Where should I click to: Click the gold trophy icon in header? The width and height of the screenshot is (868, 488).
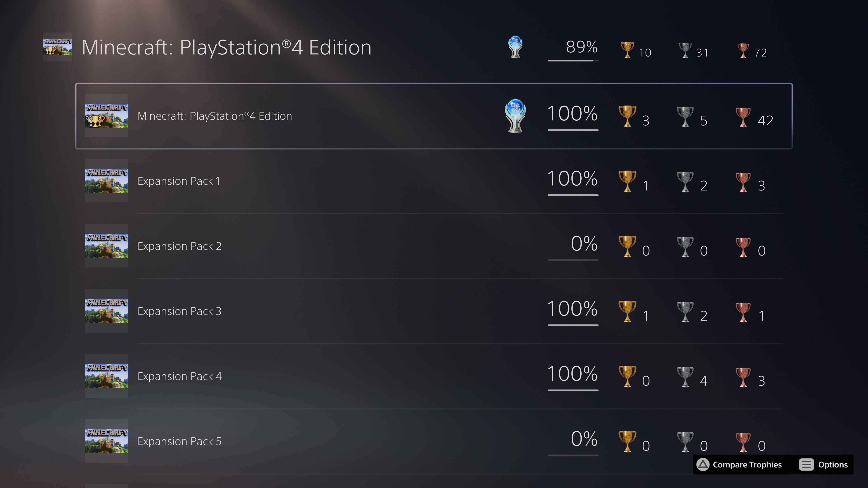[627, 50]
